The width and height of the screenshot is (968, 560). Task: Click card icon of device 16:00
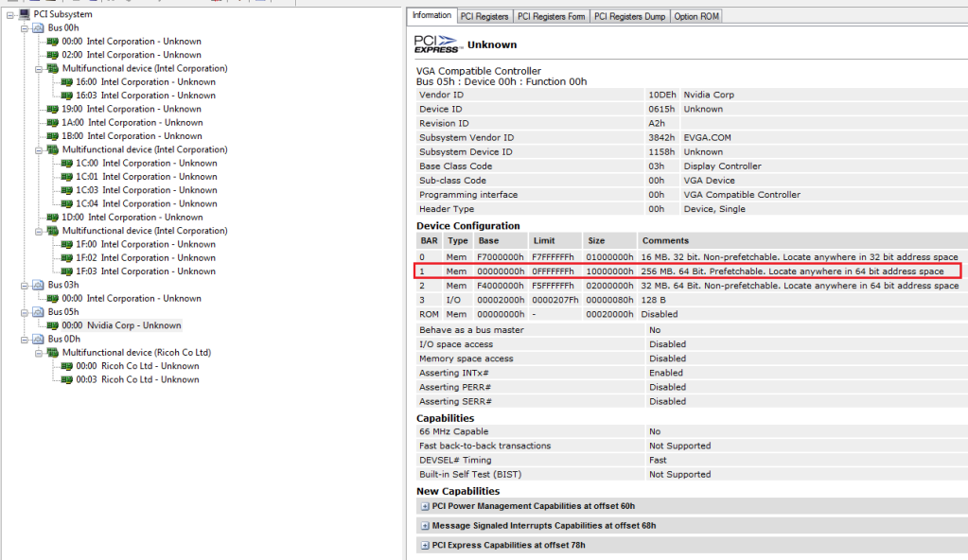point(66,82)
